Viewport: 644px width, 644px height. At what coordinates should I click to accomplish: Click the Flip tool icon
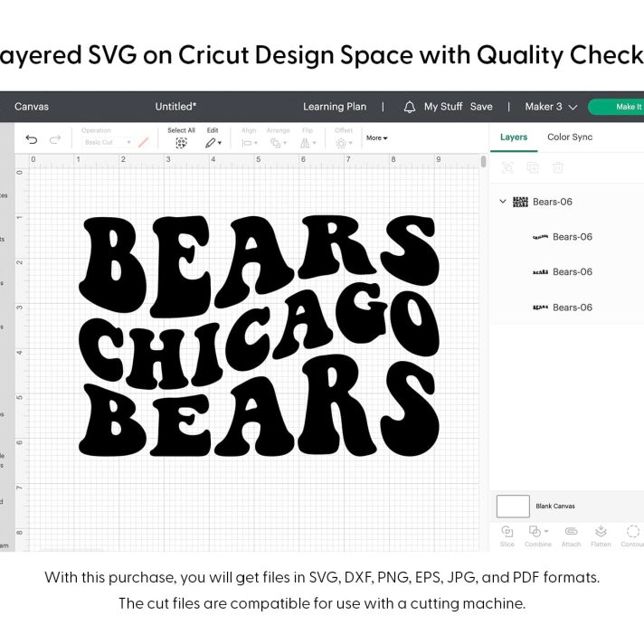coord(305,143)
